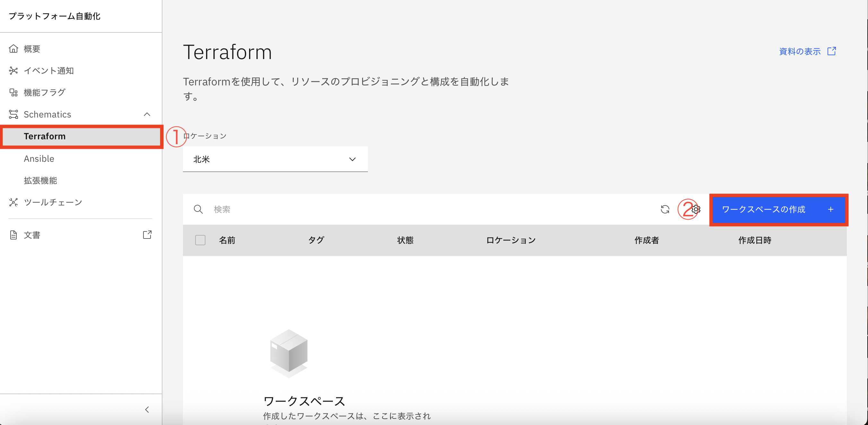Open table settings via the gear icon
This screenshot has height=425, width=868.
[696, 209]
